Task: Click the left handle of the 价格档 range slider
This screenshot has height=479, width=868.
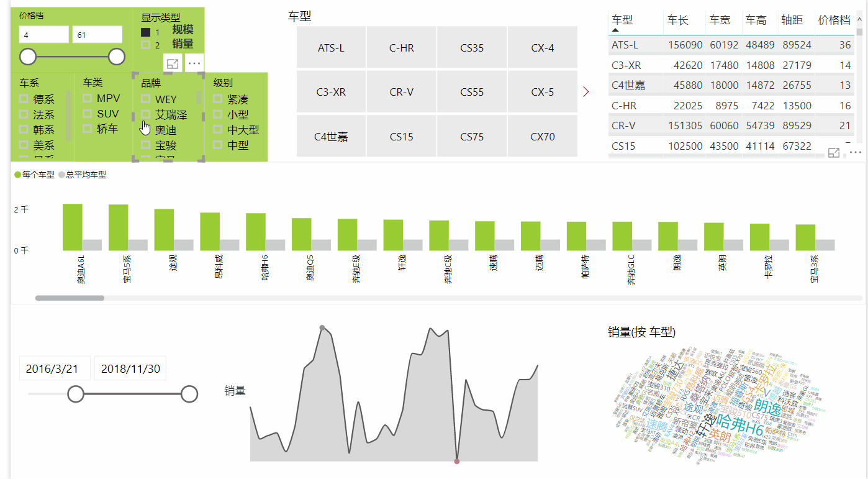Action: tap(27, 57)
